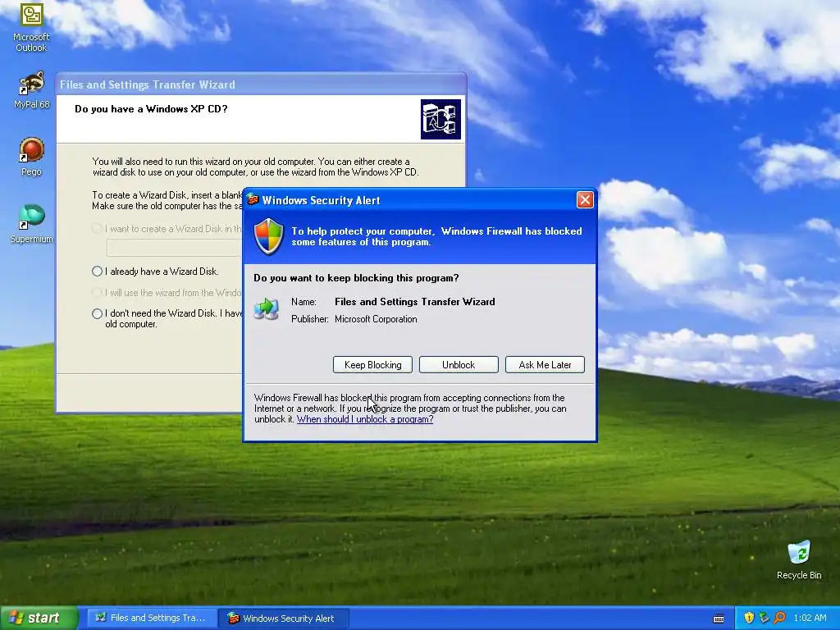Switch to Windows Security Alert taskbar item
Screen dimensions: 840x630
283,618
